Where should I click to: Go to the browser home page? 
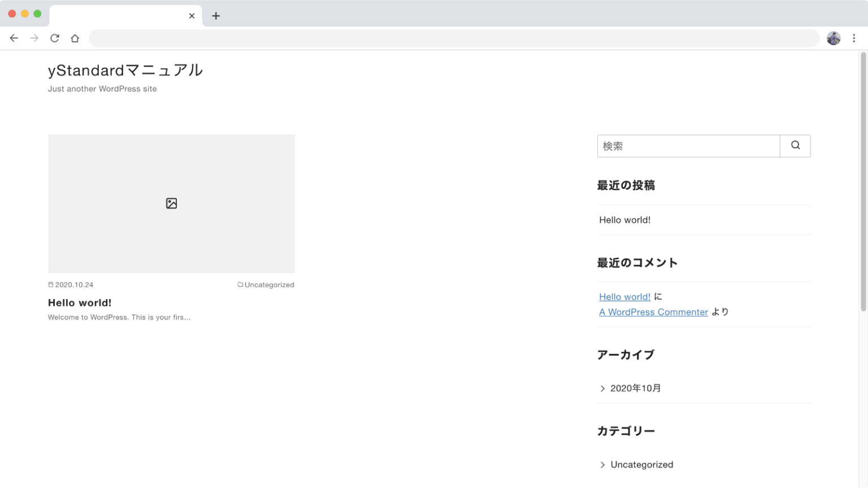(x=75, y=38)
